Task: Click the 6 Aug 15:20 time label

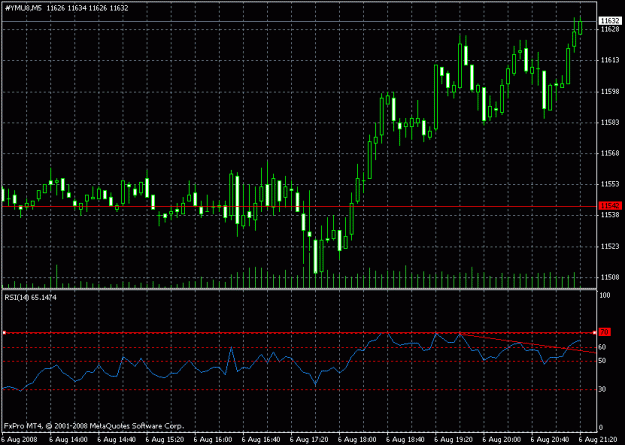Action: (x=165, y=439)
